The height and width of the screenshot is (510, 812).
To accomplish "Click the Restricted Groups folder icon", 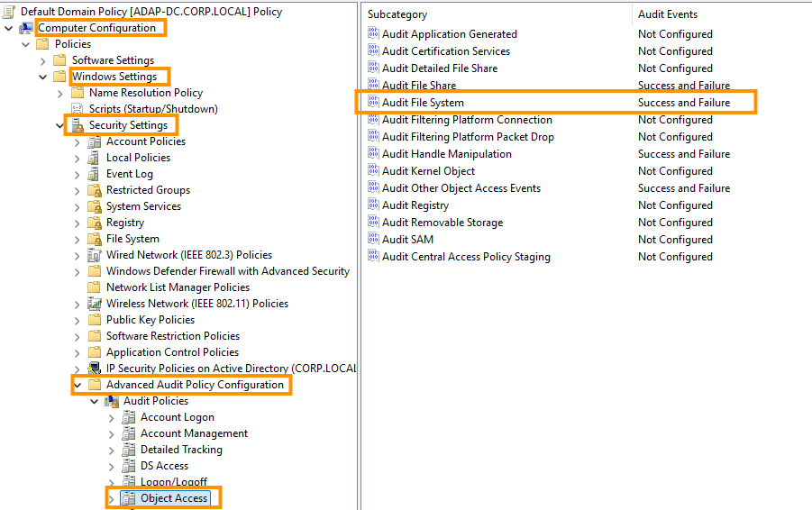I will click(95, 190).
